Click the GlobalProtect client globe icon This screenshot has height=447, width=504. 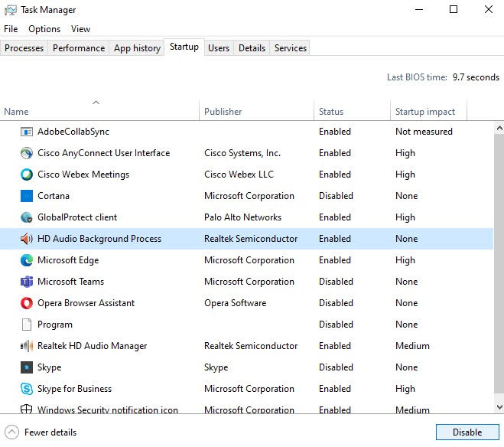pos(26,217)
